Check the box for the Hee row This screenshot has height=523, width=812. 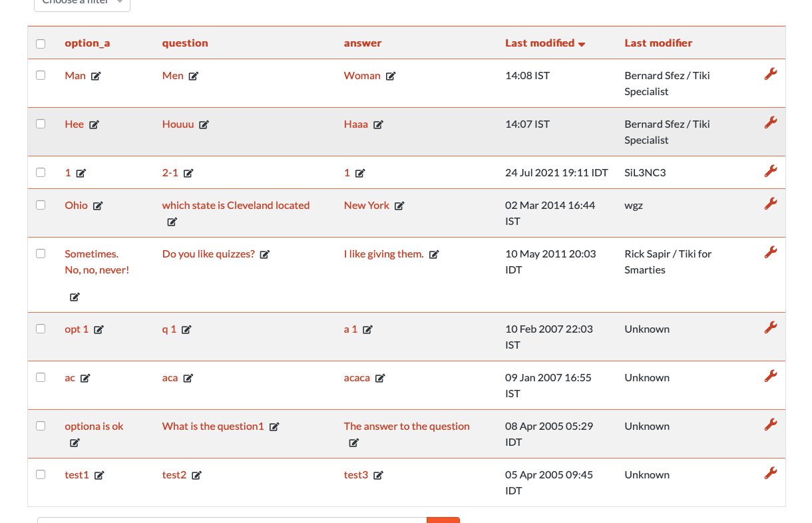41,124
